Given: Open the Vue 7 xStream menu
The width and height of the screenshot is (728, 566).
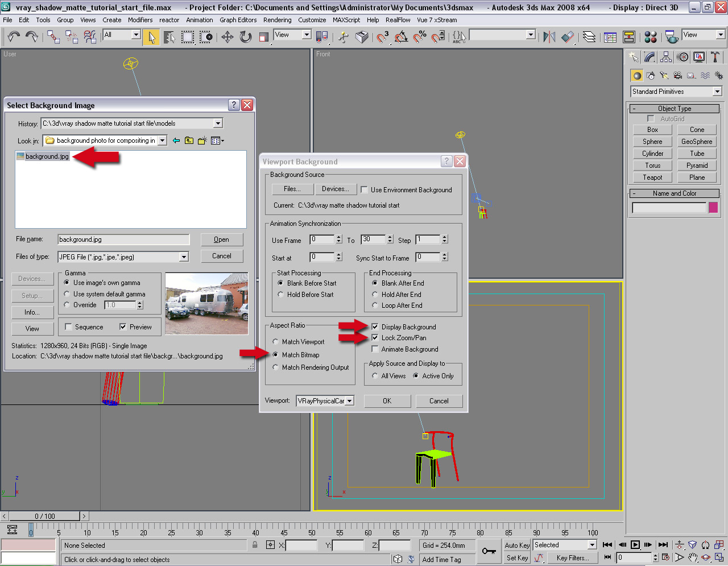Looking at the screenshot, I should [439, 20].
